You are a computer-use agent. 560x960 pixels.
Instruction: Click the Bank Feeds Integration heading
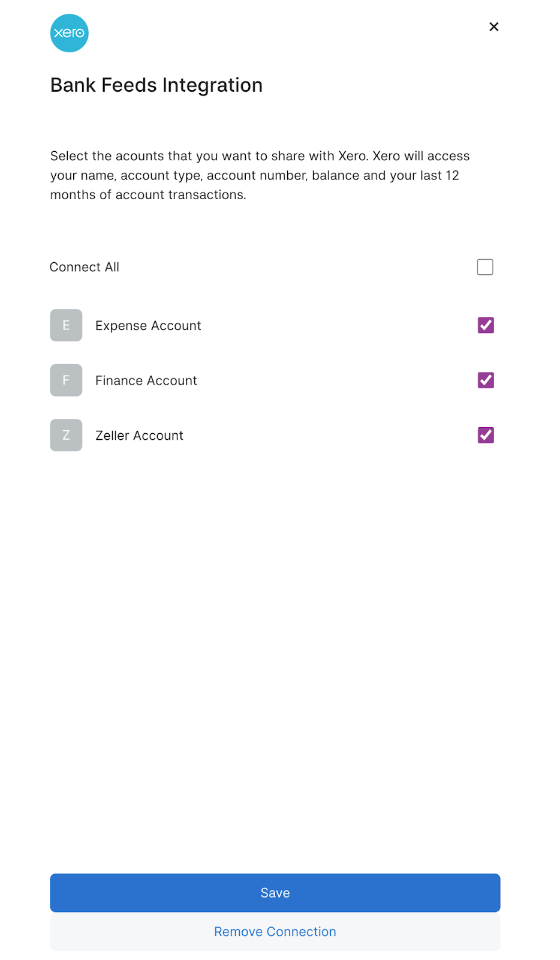[156, 85]
